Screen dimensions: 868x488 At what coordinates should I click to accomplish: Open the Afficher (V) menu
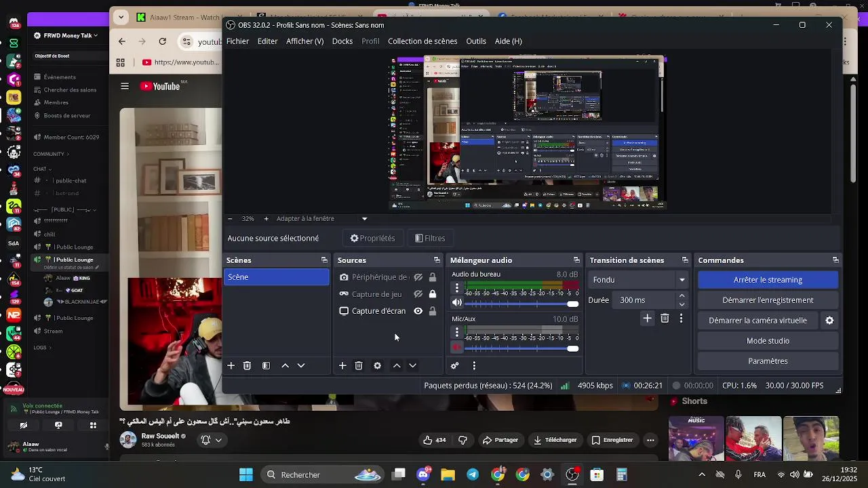[304, 41]
